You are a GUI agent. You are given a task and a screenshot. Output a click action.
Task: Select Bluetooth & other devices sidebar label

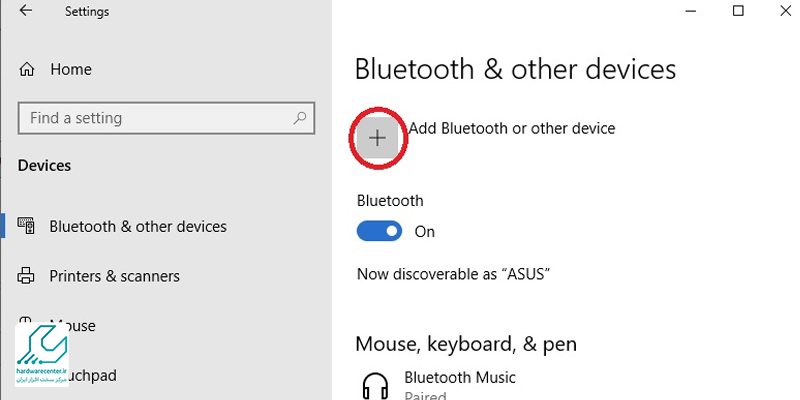click(x=138, y=226)
